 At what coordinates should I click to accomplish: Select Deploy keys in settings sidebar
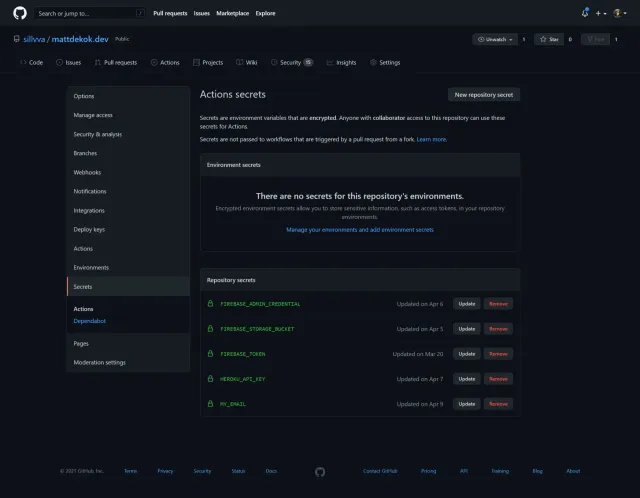(89, 230)
